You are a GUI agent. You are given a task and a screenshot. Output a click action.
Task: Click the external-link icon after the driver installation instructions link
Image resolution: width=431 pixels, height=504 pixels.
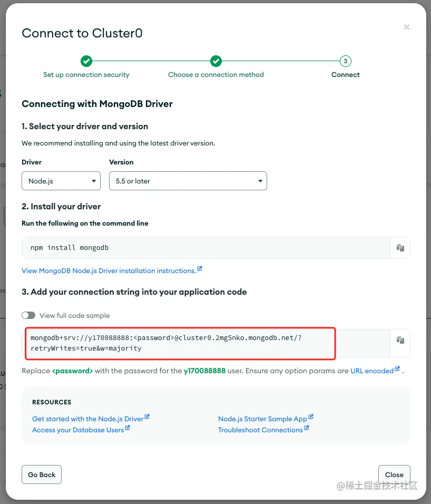(200, 268)
